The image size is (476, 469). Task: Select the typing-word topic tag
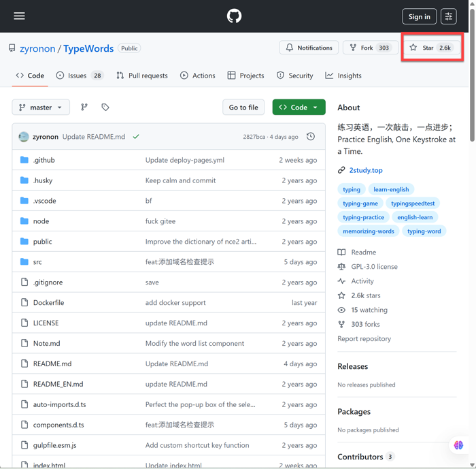(424, 231)
